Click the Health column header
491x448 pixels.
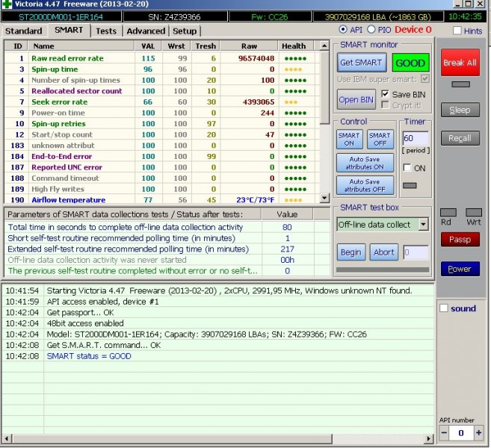point(296,46)
